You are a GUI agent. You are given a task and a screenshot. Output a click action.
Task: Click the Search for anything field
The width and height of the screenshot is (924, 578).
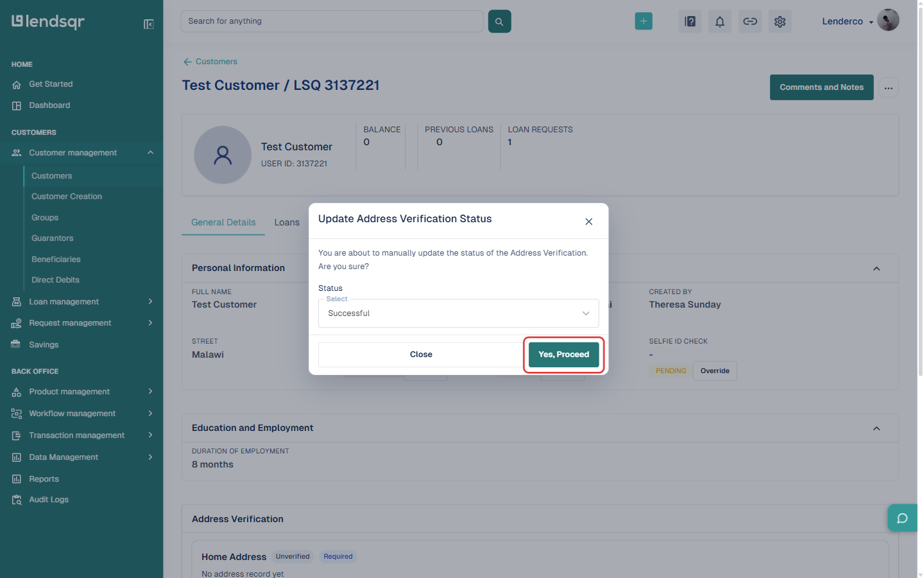pyautogui.click(x=332, y=21)
